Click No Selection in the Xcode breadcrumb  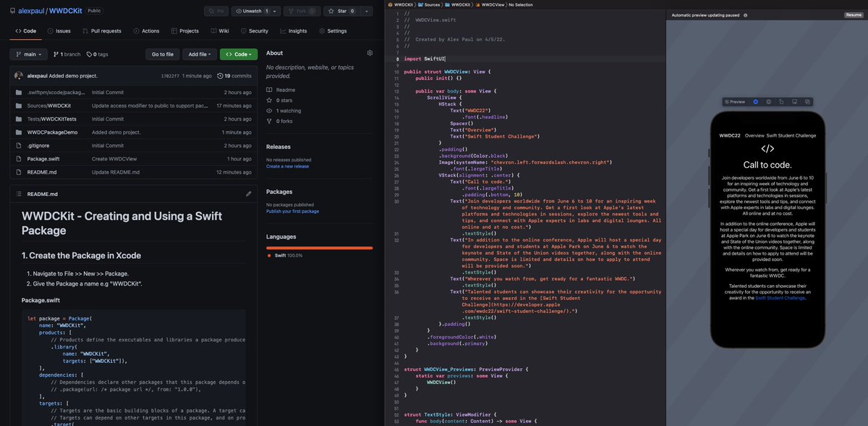521,4
